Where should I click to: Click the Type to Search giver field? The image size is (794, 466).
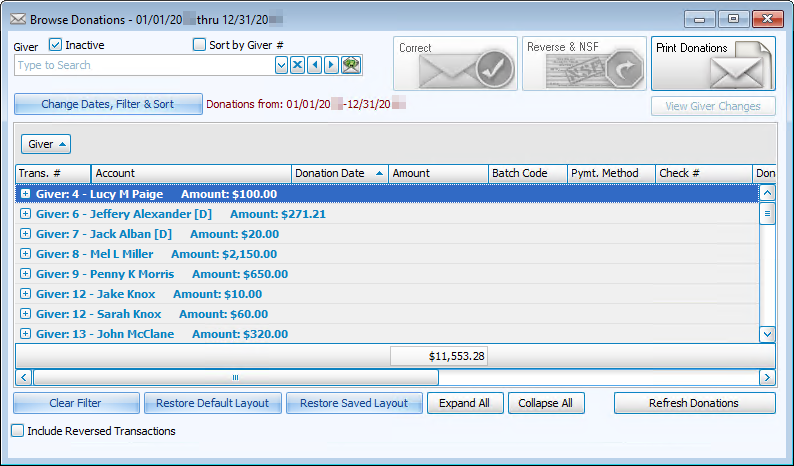click(x=143, y=66)
